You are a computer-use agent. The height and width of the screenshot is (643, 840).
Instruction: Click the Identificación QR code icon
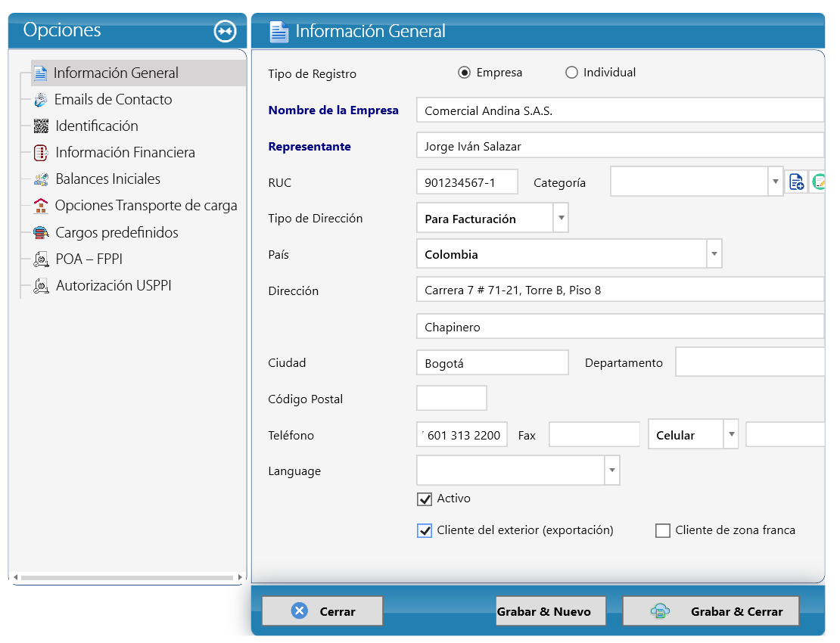coord(41,126)
